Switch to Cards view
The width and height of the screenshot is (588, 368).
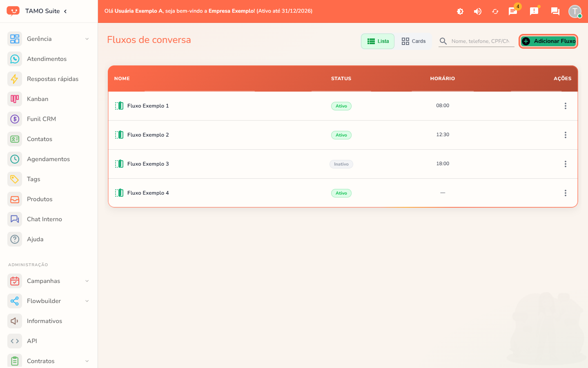coord(413,41)
